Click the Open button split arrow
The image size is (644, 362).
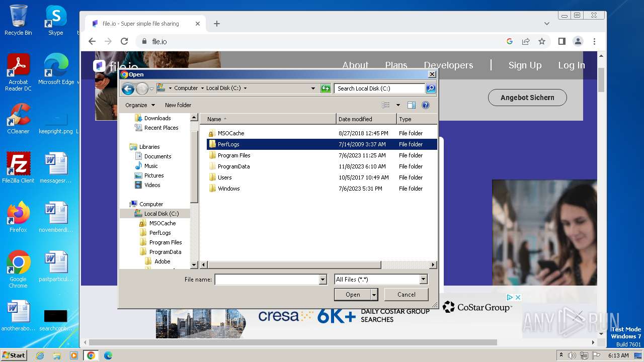[x=374, y=295]
